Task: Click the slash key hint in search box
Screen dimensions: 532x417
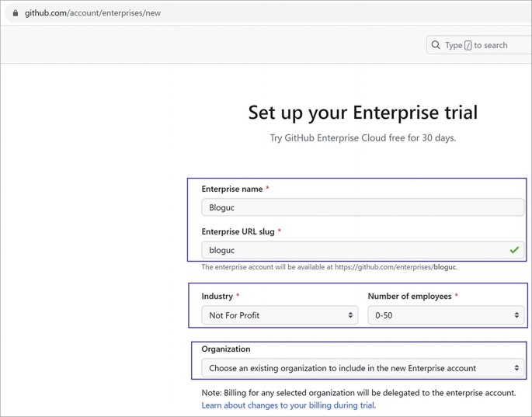Action: point(468,45)
